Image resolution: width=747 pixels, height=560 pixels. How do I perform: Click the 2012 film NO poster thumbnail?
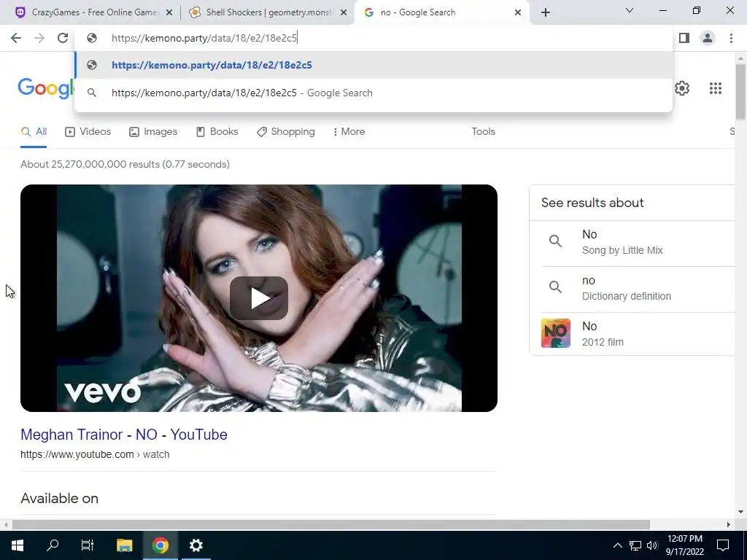(555, 333)
